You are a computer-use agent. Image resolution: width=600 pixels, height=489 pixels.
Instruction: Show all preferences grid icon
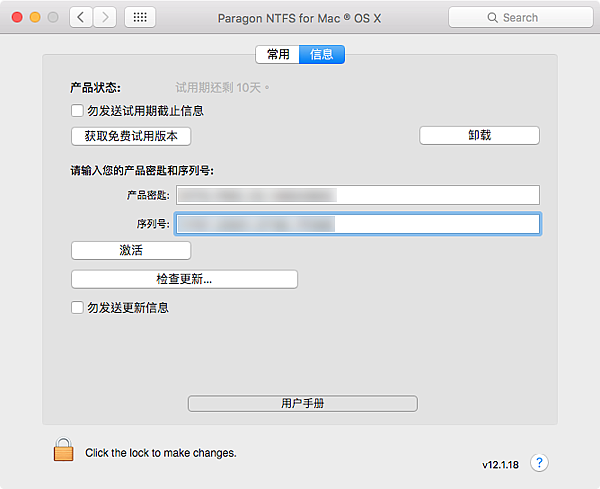140,17
